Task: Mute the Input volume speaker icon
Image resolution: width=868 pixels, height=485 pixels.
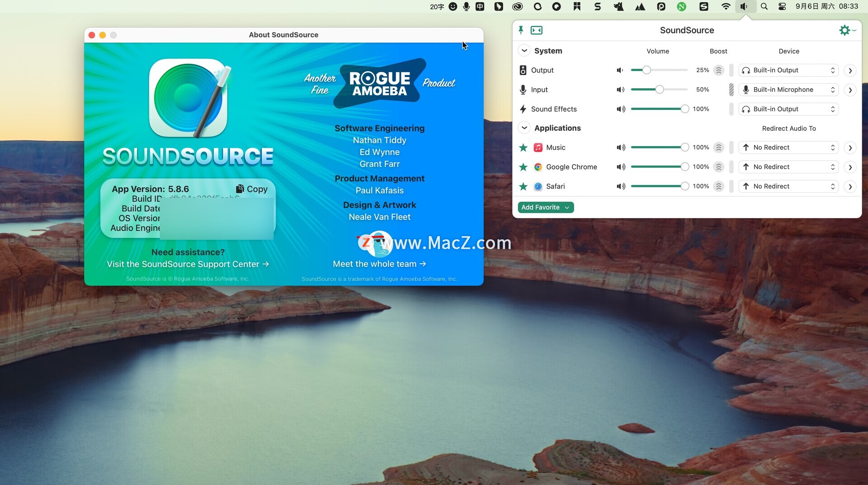Action: coord(620,90)
